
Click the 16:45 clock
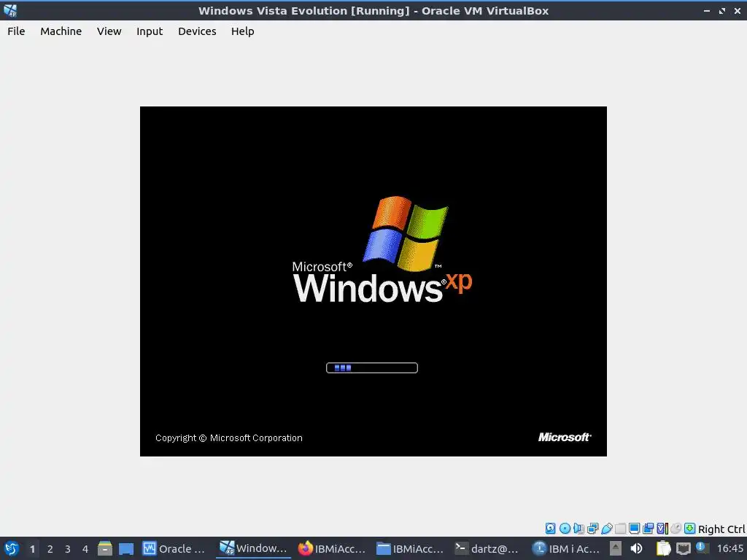tap(729, 548)
